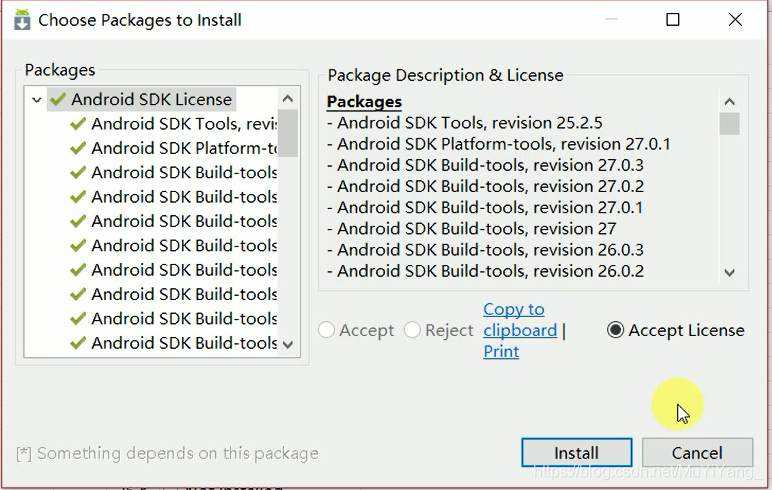
Task: Click text 'Android SDK Build-tools, revision 27.0.1'
Action: tap(490, 207)
